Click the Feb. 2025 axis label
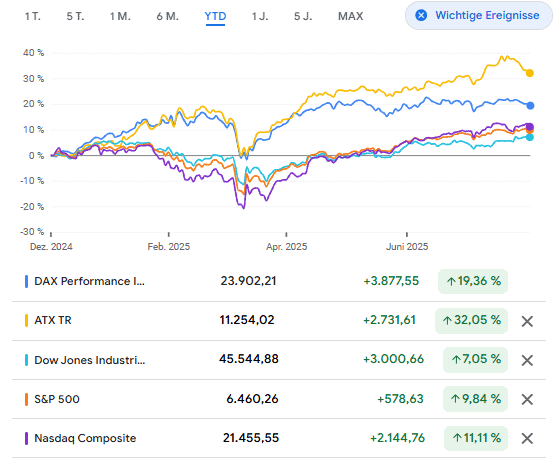Viewport: 557px width, 464px height. pyautogui.click(x=169, y=247)
